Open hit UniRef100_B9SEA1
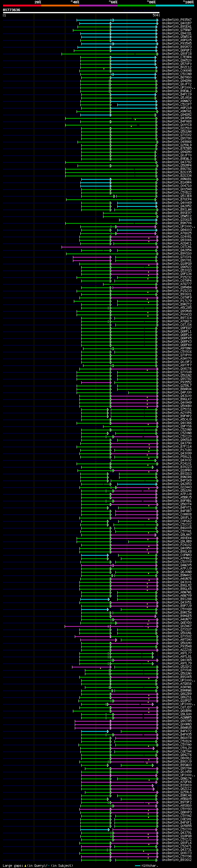The image size is (197, 868). point(177,26)
